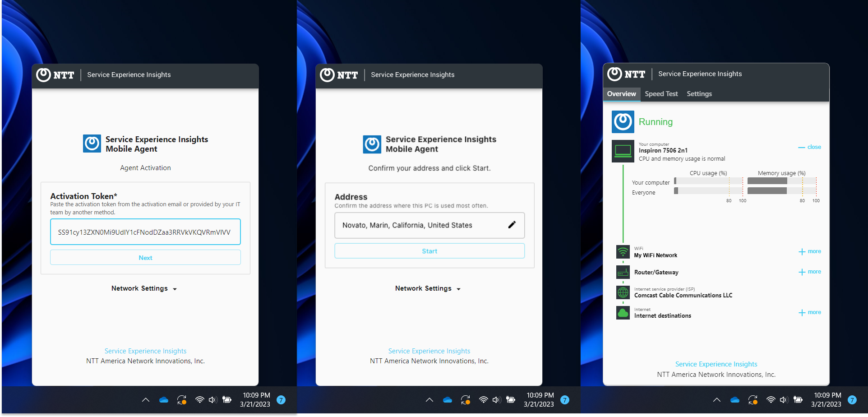Screen dimensions: 868x417
Task: Click Comcast Cable Communications LLC text
Action: 683,296
